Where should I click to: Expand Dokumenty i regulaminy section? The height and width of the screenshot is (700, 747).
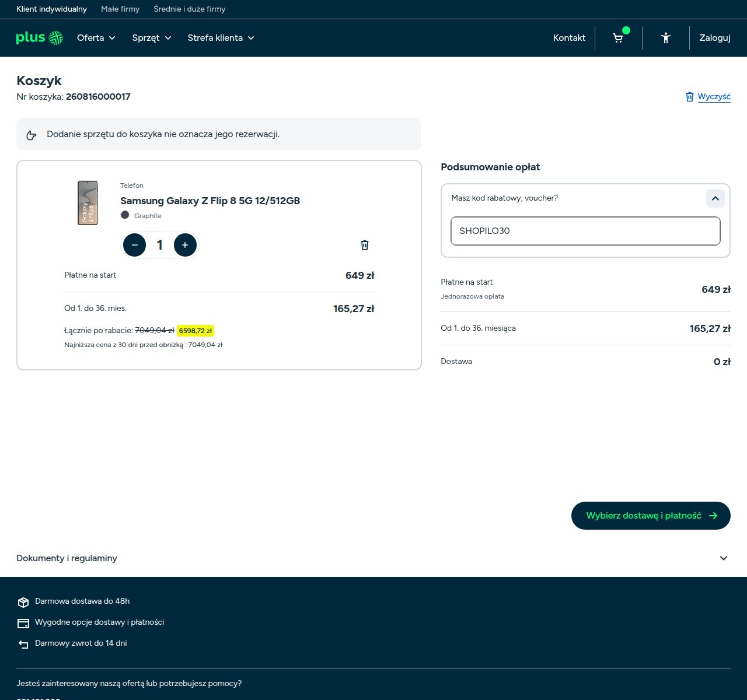point(373,558)
